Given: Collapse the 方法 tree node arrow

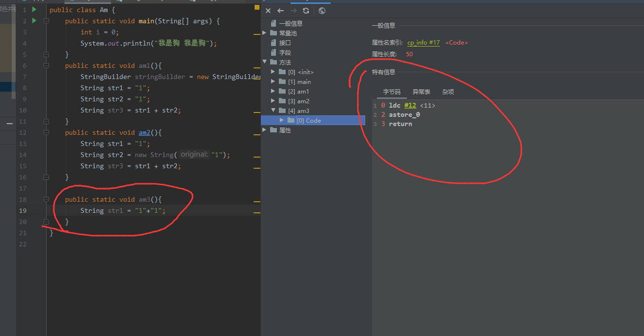Looking at the screenshot, I should point(264,62).
